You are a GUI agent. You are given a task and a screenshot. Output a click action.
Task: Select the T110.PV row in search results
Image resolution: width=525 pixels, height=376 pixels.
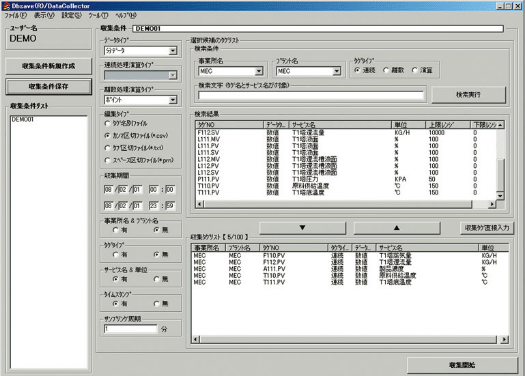click(347, 186)
